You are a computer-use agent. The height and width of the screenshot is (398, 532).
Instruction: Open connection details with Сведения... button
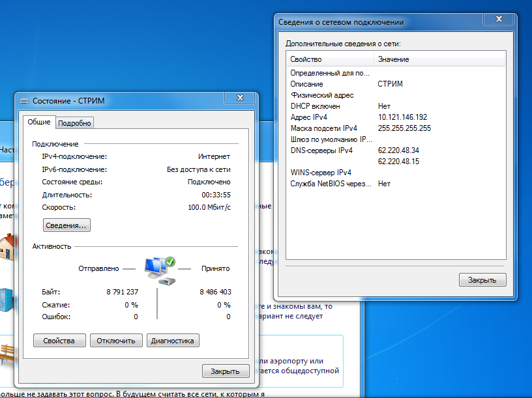tap(66, 225)
